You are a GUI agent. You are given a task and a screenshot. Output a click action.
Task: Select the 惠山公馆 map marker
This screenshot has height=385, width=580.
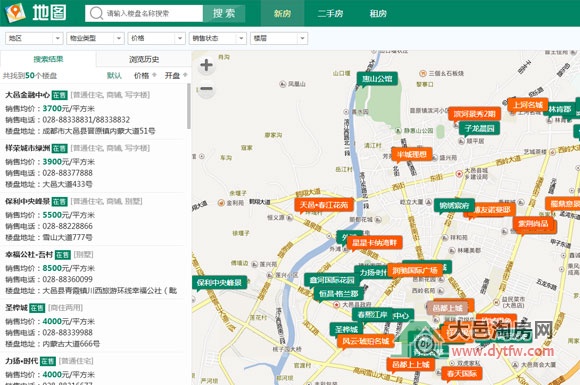[x=377, y=78]
